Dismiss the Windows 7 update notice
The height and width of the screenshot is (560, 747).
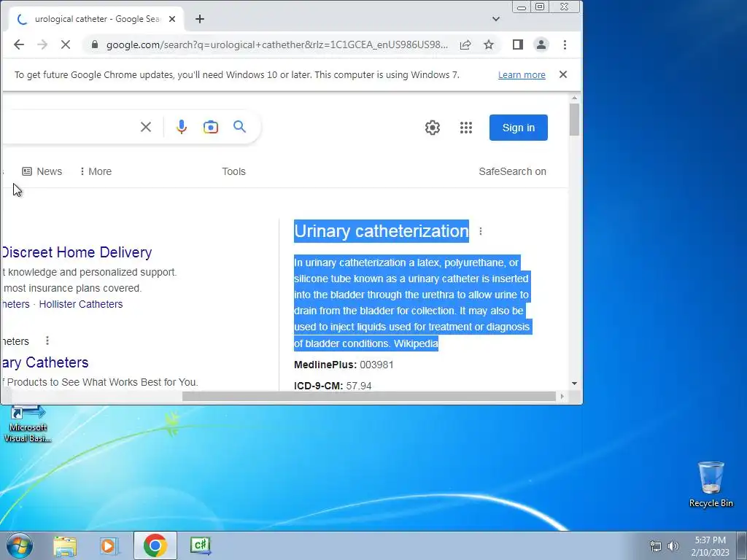(x=563, y=74)
